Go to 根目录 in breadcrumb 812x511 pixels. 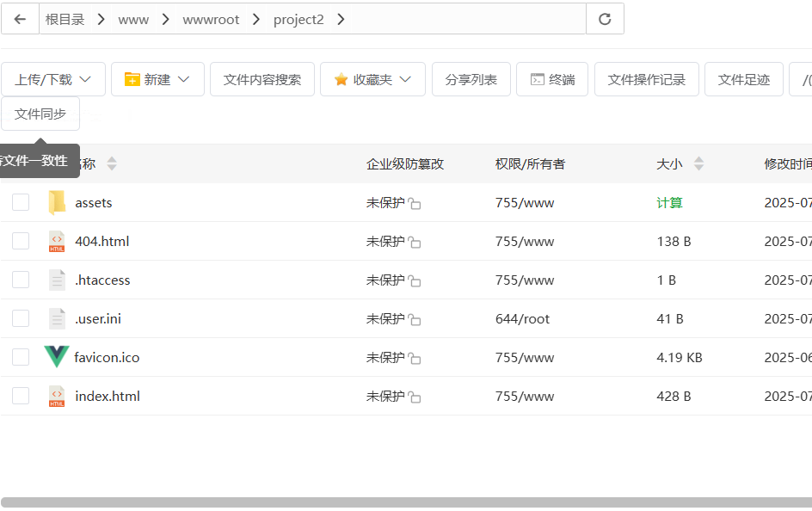(x=65, y=20)
